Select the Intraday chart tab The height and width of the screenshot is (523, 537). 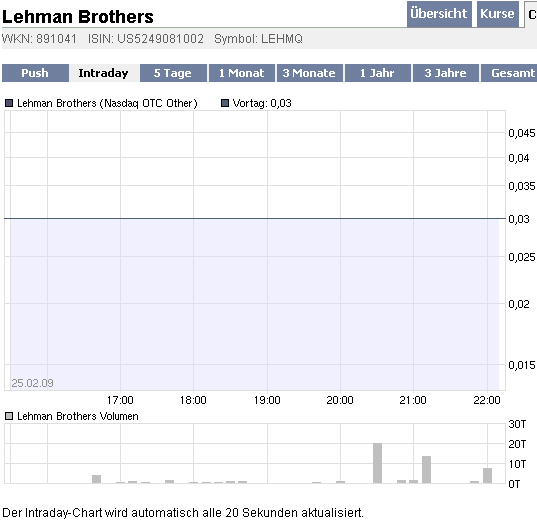click(x=103, y=73)
